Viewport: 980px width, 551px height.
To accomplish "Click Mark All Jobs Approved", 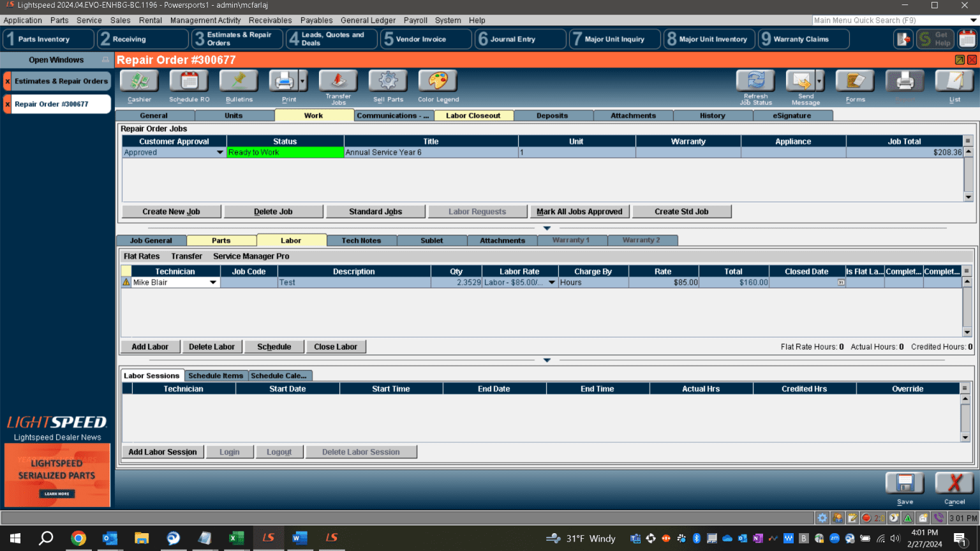I will pos(579,211).
